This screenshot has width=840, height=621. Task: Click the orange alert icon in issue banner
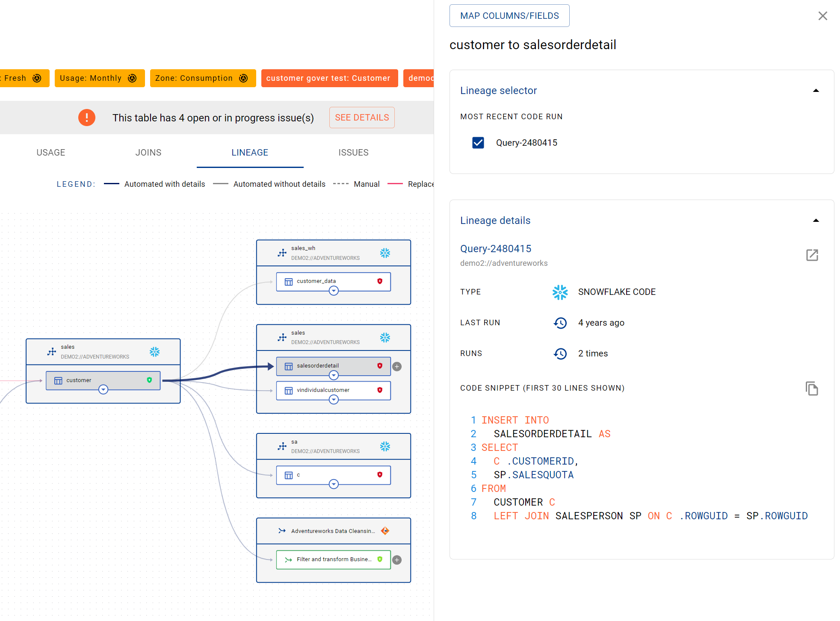(x=87, y=118)
